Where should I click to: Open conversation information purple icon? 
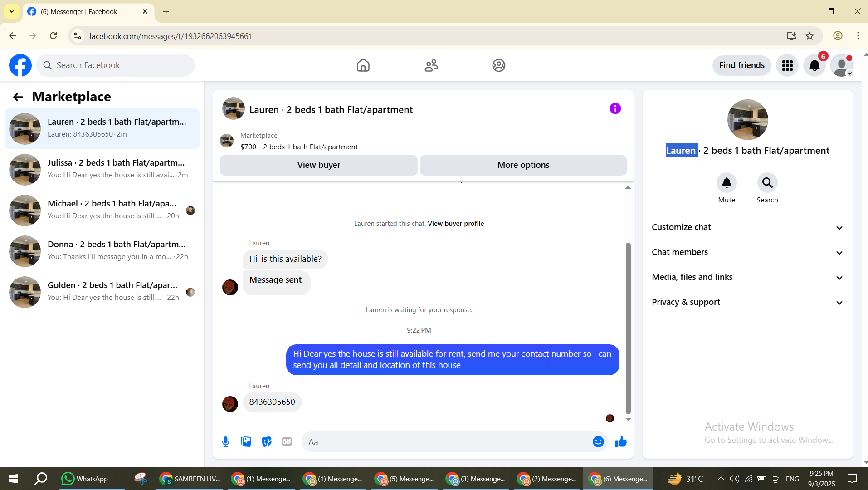[615, 108]
